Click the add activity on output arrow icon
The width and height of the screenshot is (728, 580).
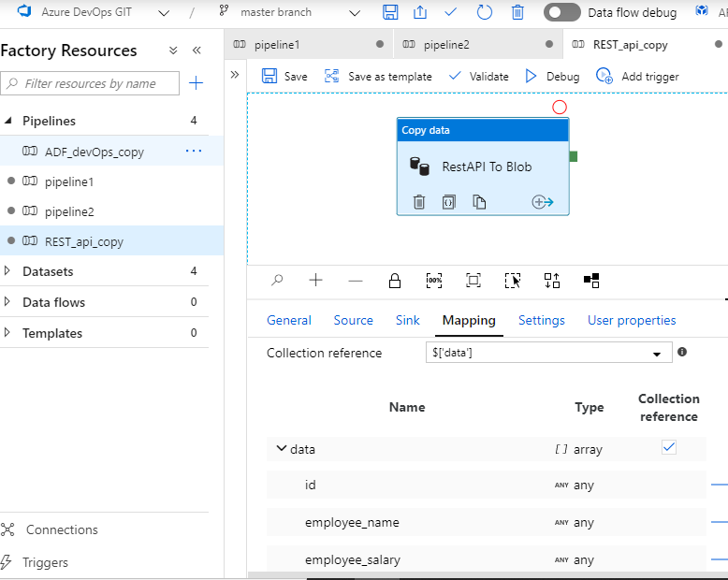click(x=543, y=202)
